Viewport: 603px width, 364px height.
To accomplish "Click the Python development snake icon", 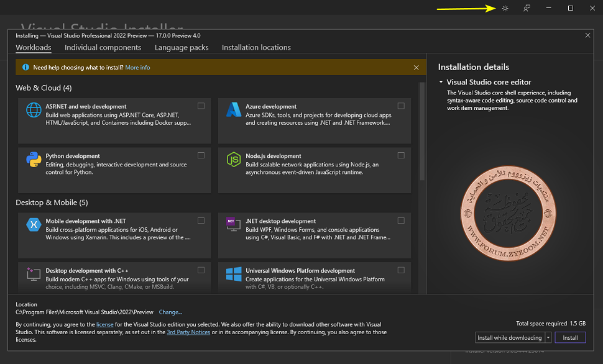I will click(34, 159).
